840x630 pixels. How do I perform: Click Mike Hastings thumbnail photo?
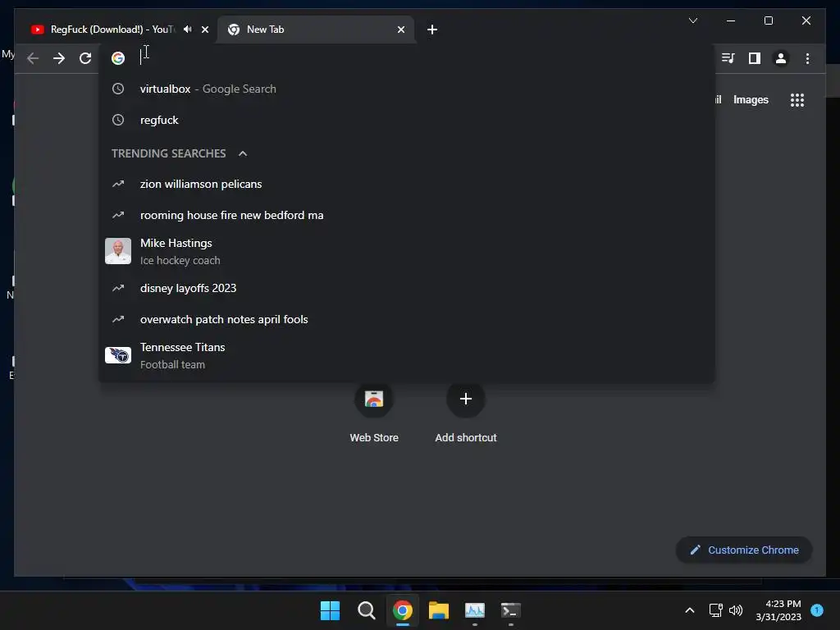(118, 251)
